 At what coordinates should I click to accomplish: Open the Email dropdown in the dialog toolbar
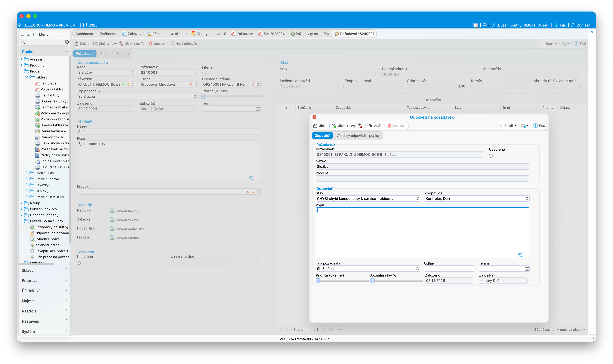[508, 126]
